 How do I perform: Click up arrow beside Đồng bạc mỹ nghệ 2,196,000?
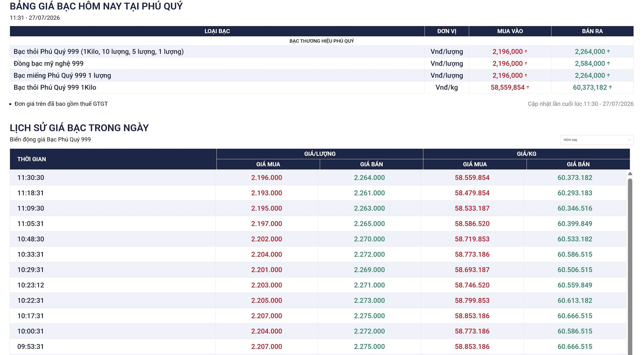tap(526, 63)
